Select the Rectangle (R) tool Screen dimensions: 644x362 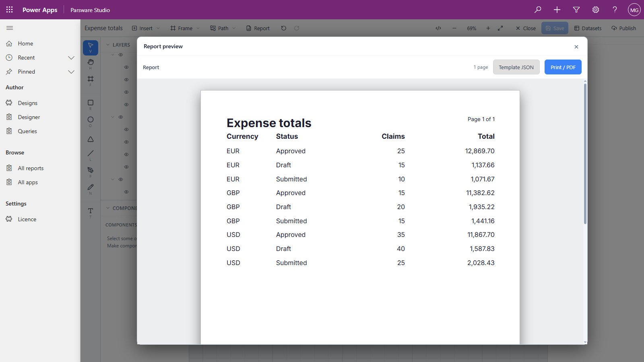pos(91,105)
